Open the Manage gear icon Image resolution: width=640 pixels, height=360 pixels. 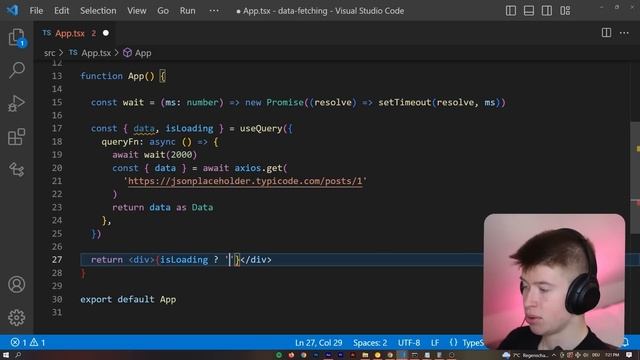coord(16,317)
